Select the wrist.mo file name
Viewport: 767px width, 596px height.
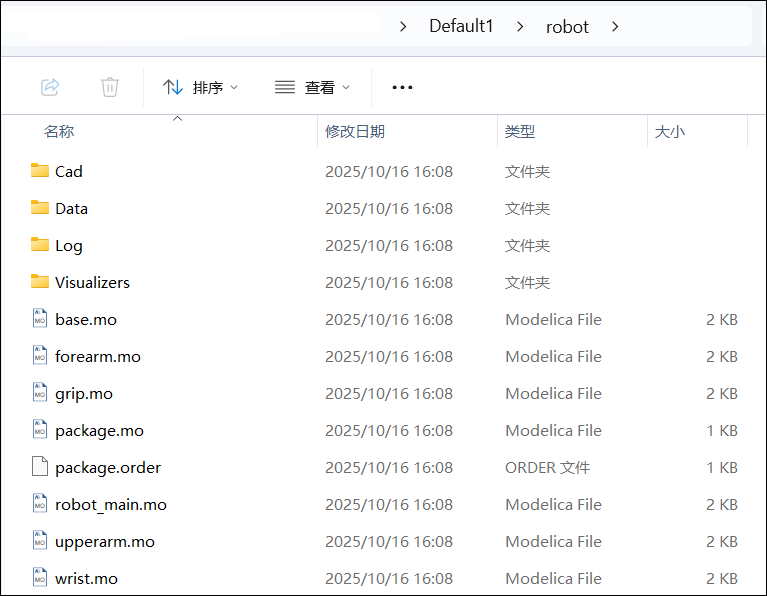tap(86, 578)
